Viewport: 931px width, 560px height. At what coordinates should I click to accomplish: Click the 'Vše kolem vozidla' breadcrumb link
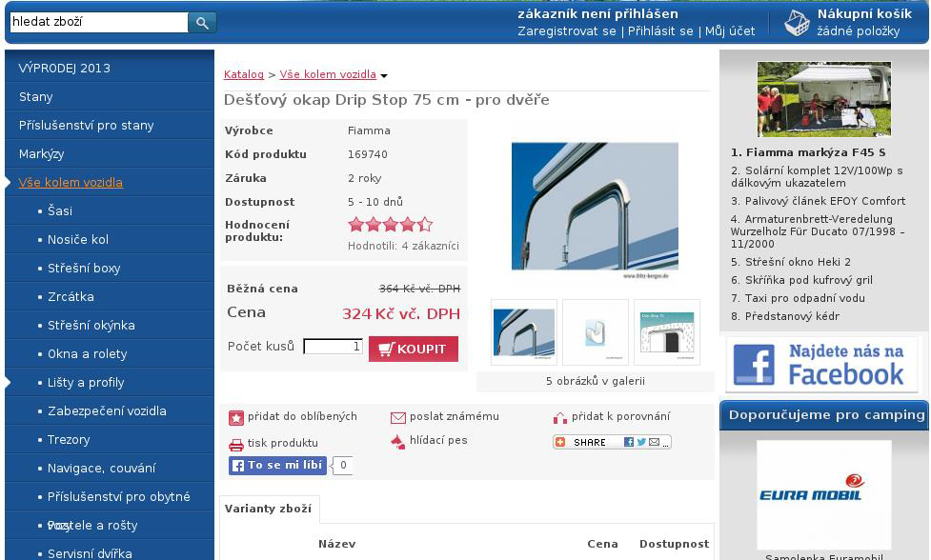[328, 74]
